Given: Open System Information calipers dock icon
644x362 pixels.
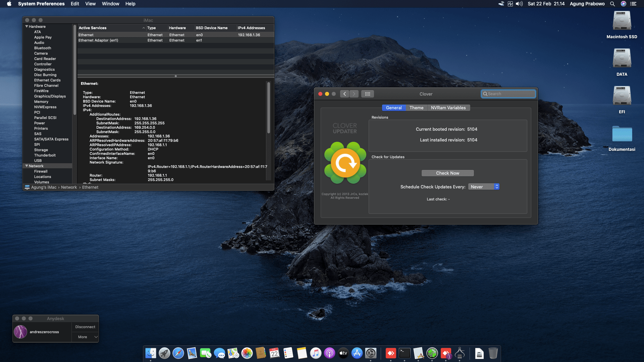Looking at the screenshot, I should (460, 353).
